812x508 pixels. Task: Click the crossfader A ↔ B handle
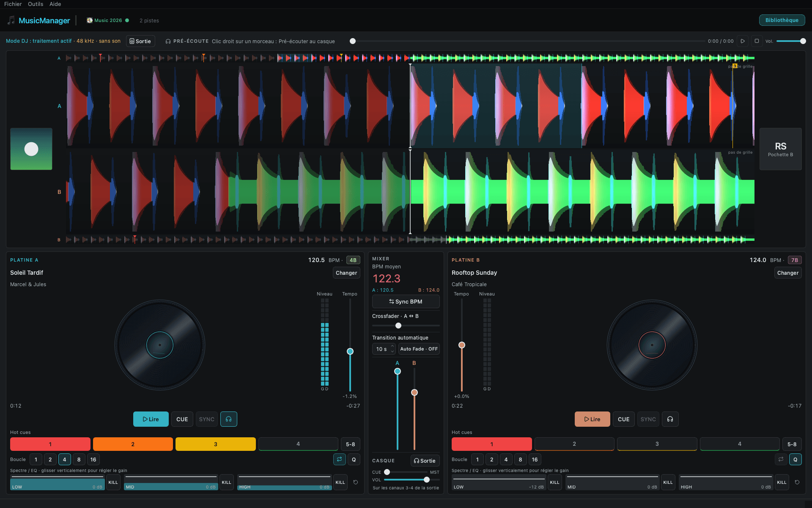(398, 326)
